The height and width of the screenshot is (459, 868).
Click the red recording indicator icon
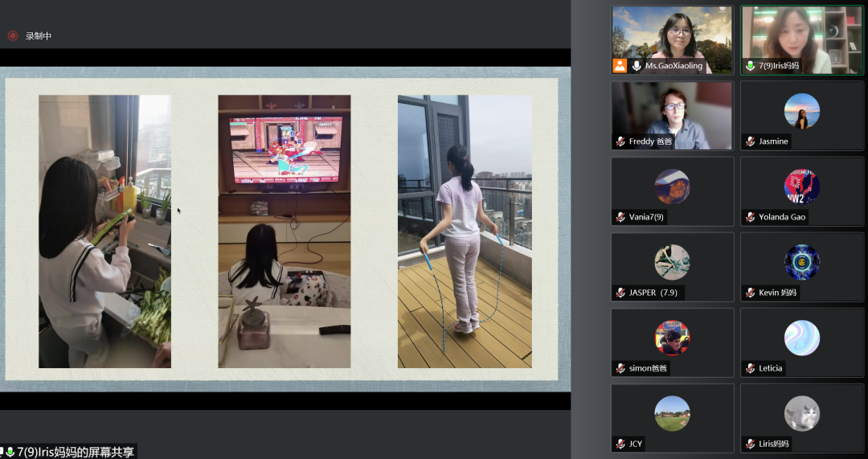[x=13, y=36]
